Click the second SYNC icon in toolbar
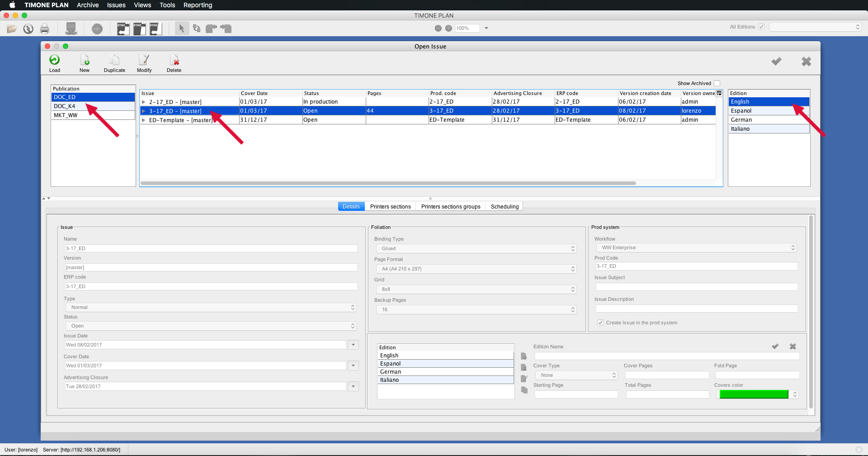 point(140,29)
